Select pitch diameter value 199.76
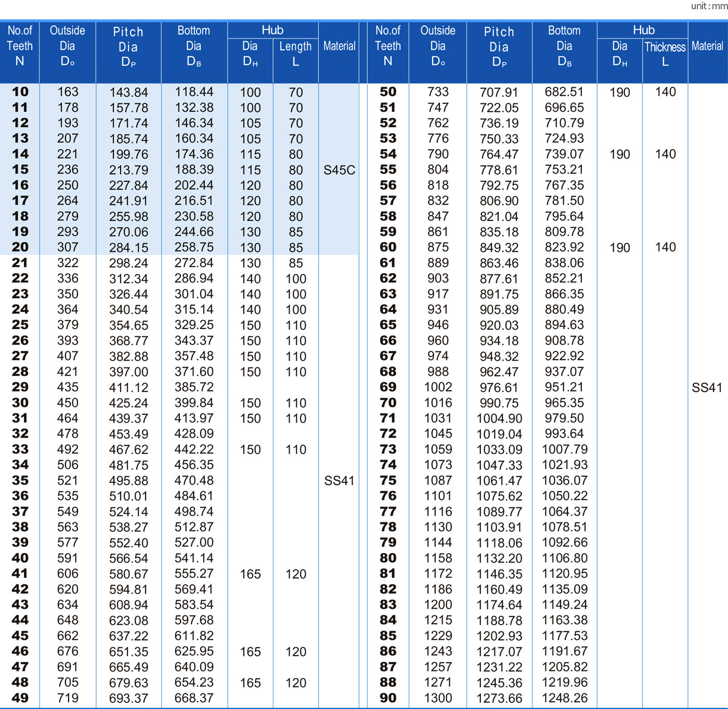The width and height of the screenshot is (728, 709). (x=128, y=154)
